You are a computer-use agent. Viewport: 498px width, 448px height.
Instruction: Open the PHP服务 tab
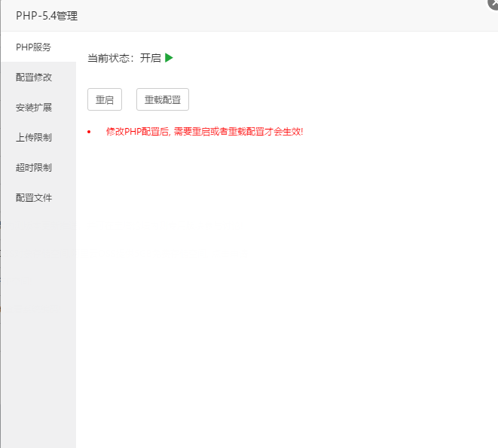[x=38, y=47]
